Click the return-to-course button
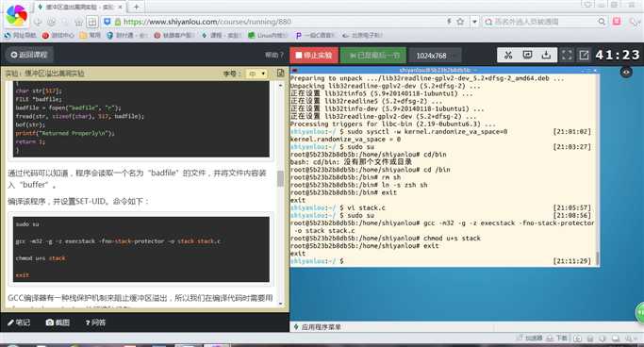The image size is (644, 347). pyautogui.click(x=28, y=55)
